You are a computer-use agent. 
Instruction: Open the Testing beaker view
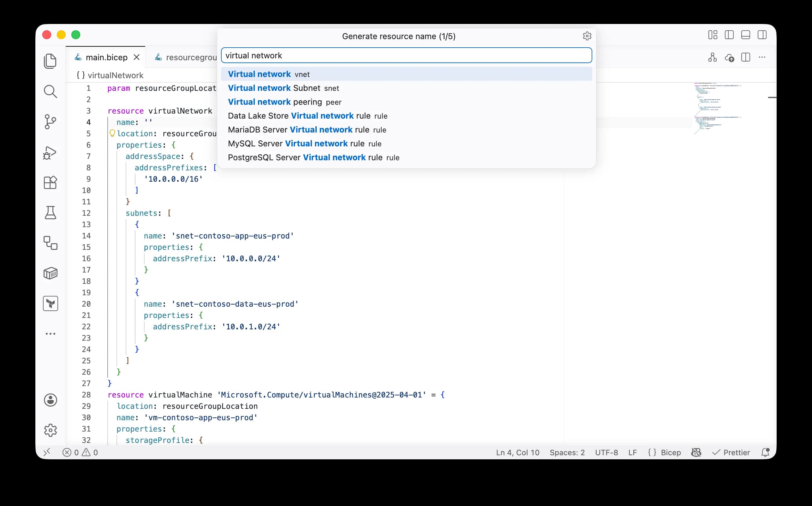click(50, 213)
